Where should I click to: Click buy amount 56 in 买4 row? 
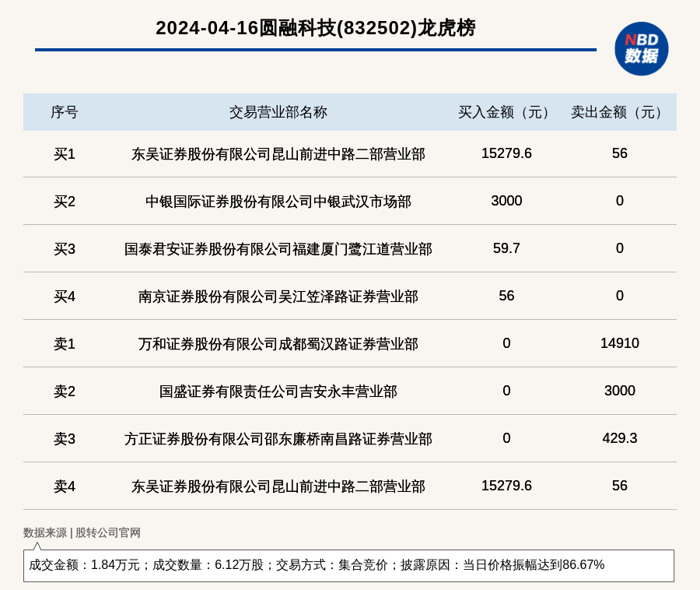(506, 296)
